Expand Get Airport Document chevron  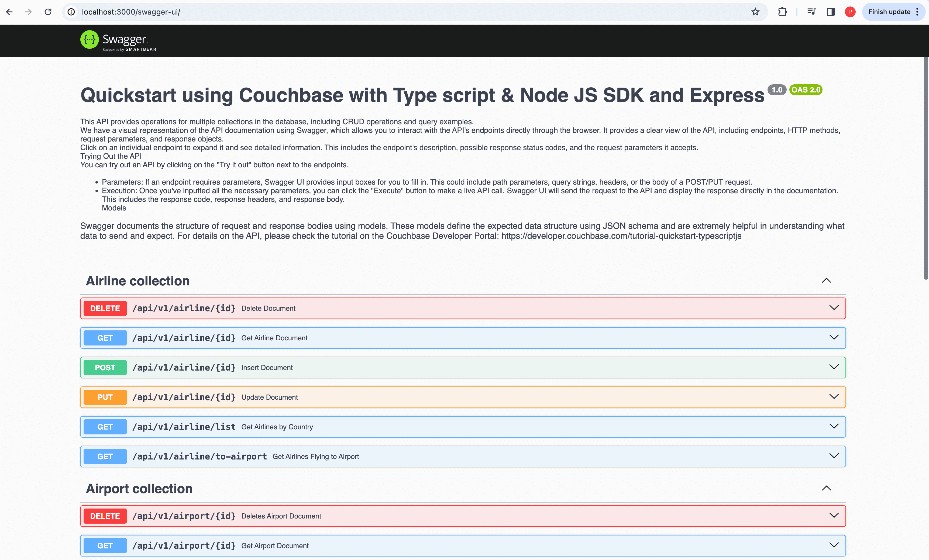coord(834,545)
